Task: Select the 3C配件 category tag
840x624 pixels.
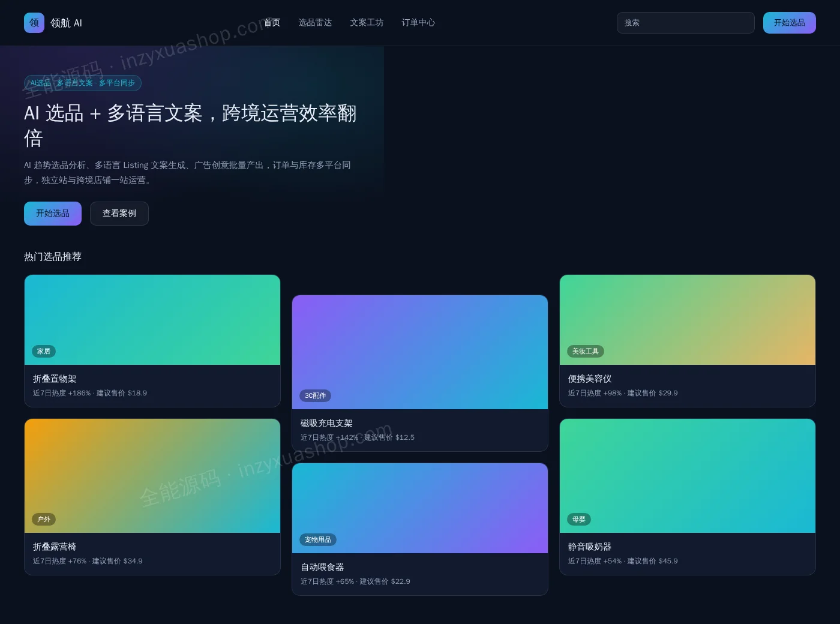Action: coord(316,396)
